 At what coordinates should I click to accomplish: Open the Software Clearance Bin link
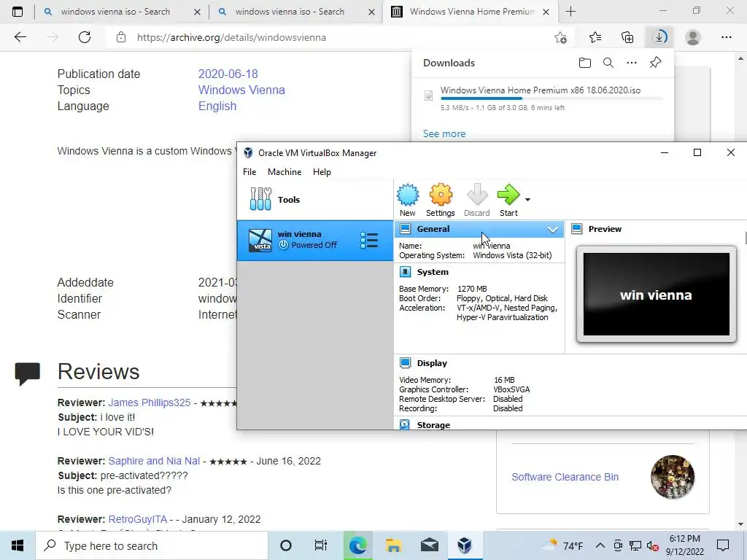[x=565, y=477]
